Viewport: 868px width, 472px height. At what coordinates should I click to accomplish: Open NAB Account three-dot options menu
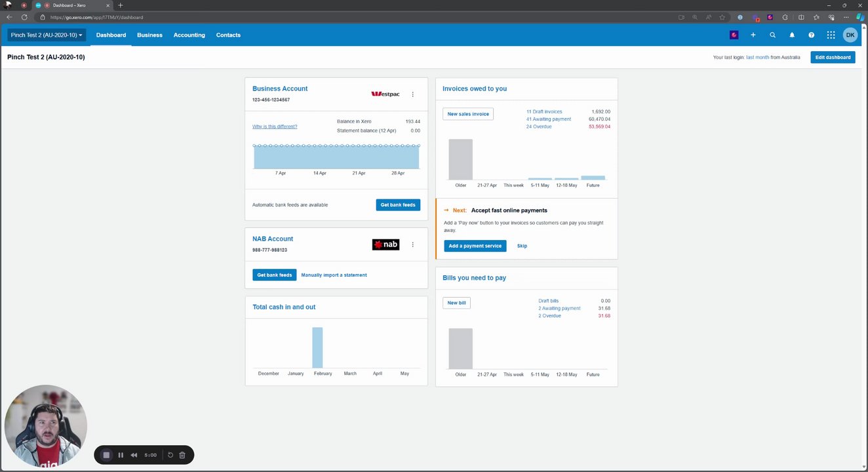coord(412,245)
